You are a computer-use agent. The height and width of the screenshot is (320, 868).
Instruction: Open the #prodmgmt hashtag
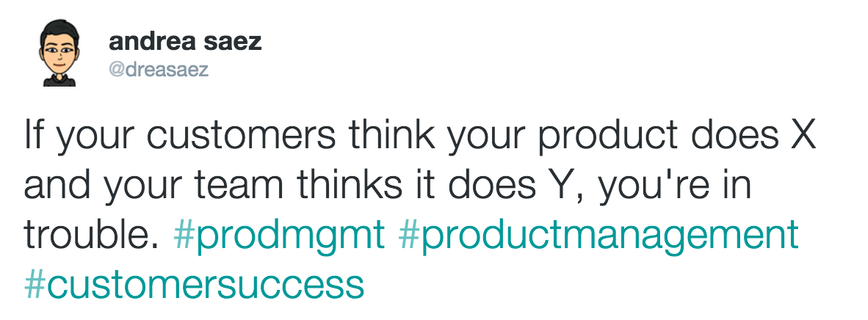279,236
